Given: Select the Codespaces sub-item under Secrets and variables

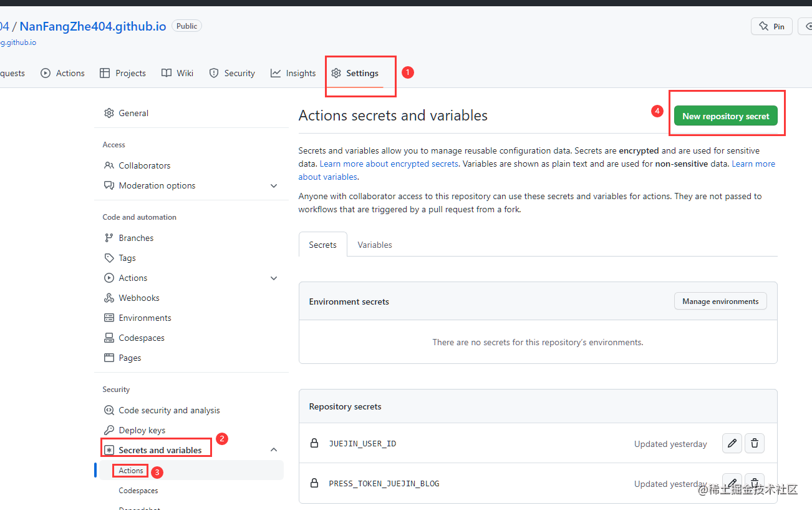Looking at the screenshot, I should pos(191,491).
